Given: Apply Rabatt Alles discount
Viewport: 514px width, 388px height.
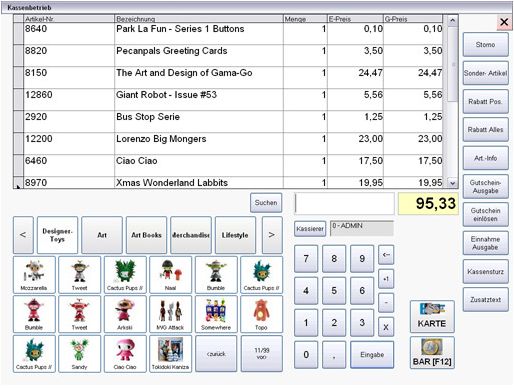Looking at the screenshot, I should (x=486, y=129).
